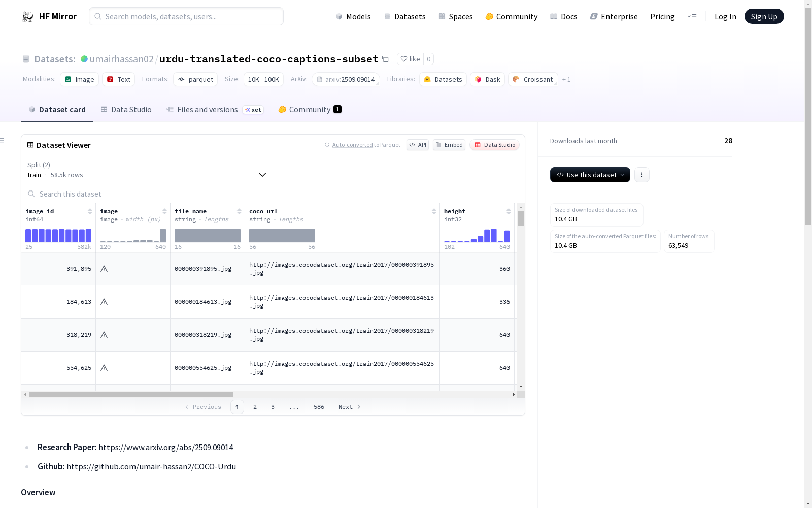Click the HF Mirror logo icon
This screenshot has height=508, width=812.
click(28, 17)
